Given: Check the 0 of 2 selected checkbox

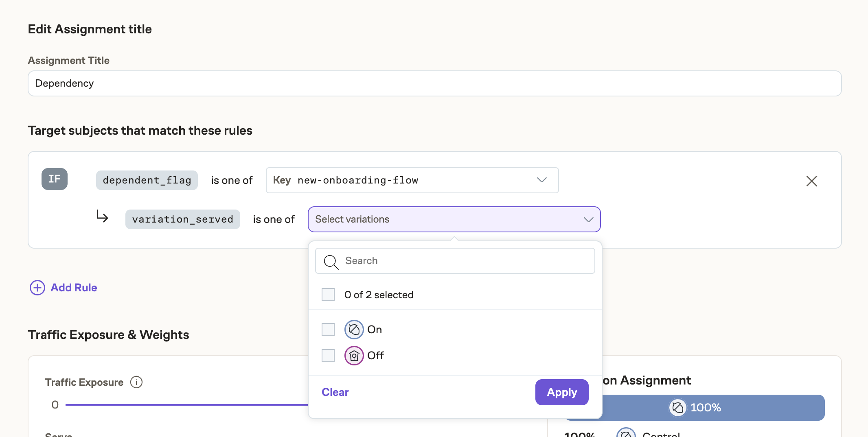Looking at the screenshot, I should tap(328, 295).
